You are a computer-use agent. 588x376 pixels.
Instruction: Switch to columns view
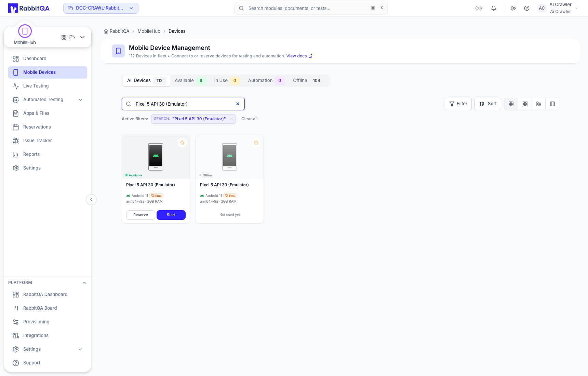click(x=552, y=104)
